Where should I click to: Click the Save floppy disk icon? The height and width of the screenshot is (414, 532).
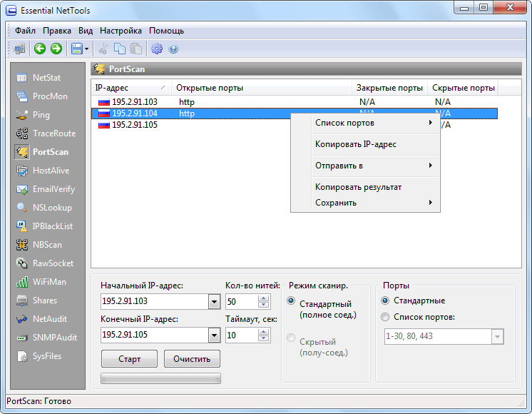point(77,49)
